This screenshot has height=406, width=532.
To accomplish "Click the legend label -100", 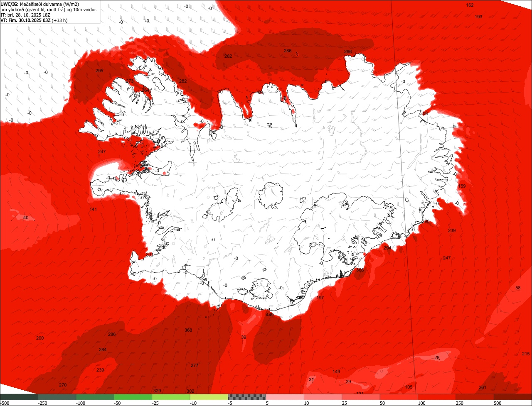I will tap(80, 403).
